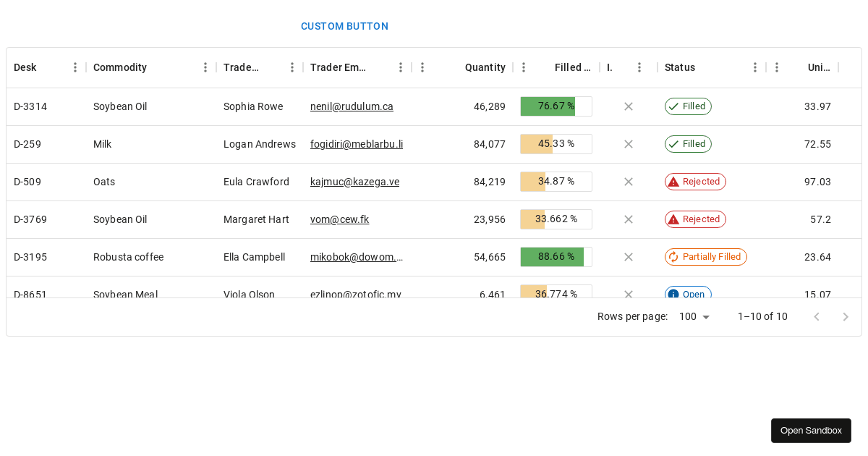Sort by the Status column header
This screenshot has height=456, width=868.
pos(680,67)
